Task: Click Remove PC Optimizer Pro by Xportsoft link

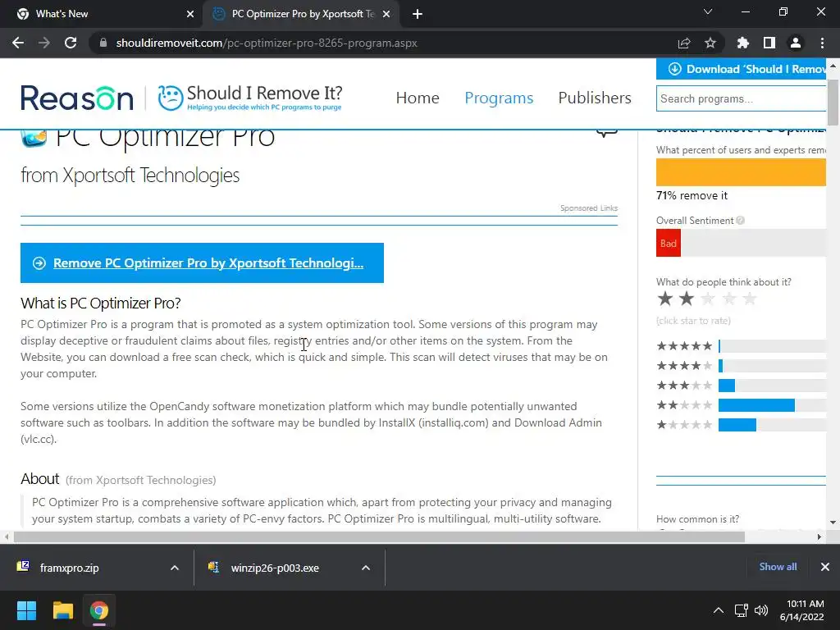Action: (x=202, y=263)
